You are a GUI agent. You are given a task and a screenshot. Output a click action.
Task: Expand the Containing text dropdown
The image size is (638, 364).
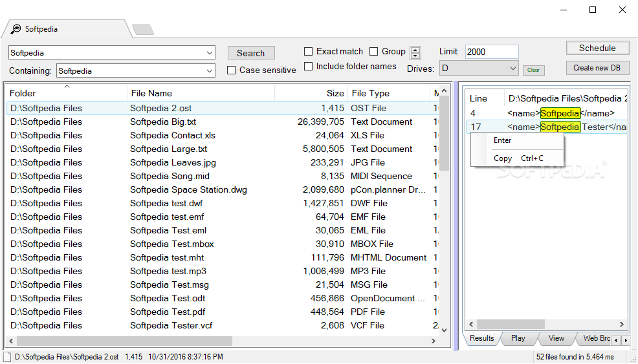coord(210,70)
